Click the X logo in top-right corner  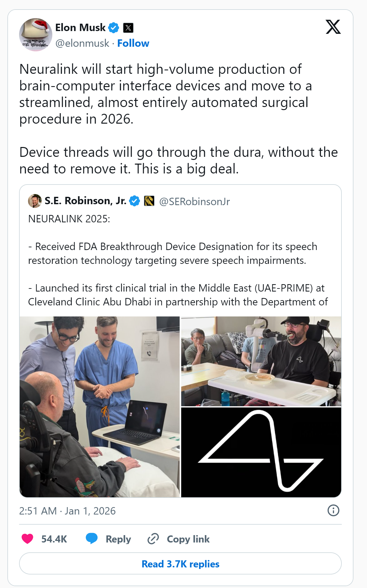[x=333, y=27]
